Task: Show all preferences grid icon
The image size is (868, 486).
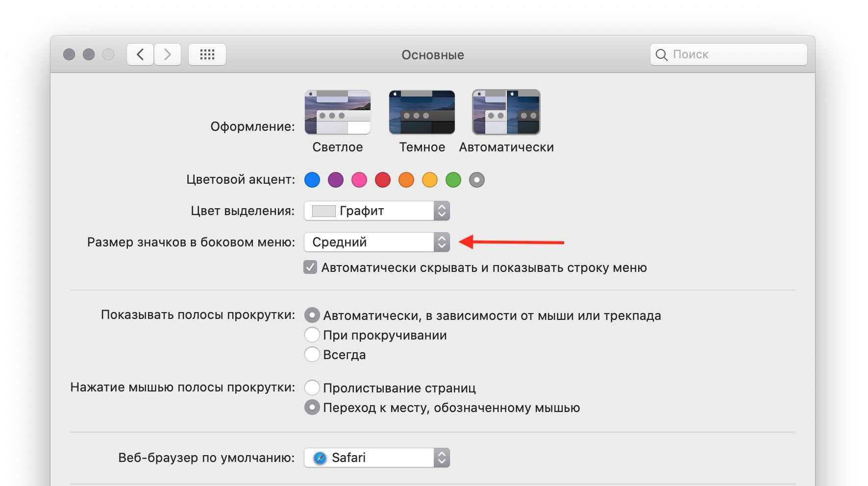Action: coord(207,54)
